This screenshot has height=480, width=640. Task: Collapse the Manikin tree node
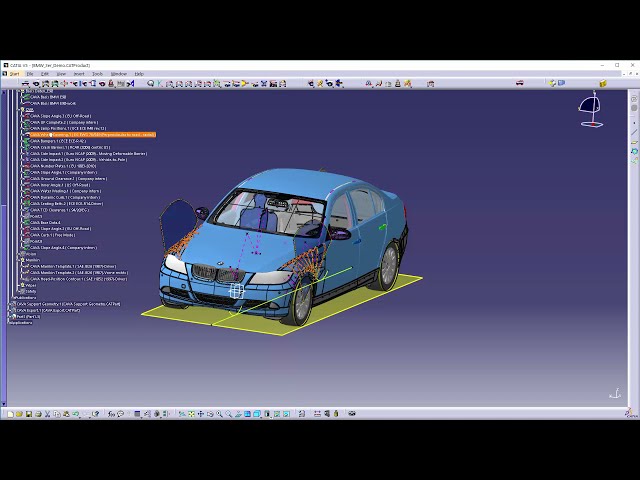tap(18, 260)
